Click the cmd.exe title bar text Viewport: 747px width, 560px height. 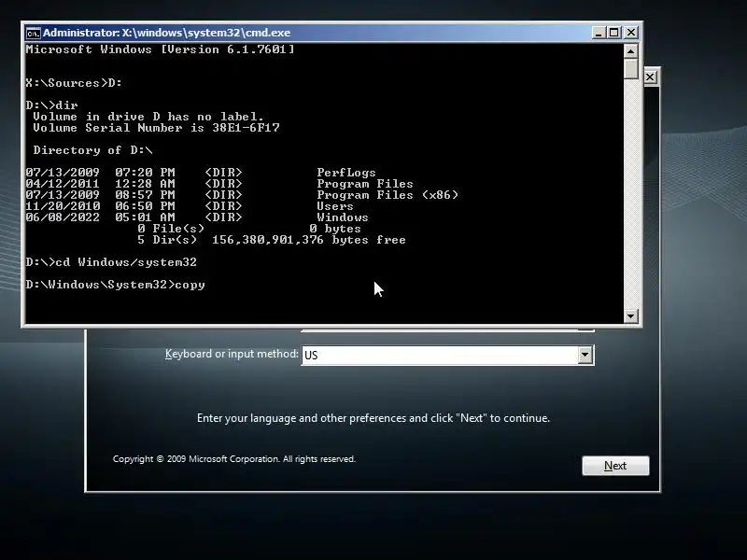[167, 33]
